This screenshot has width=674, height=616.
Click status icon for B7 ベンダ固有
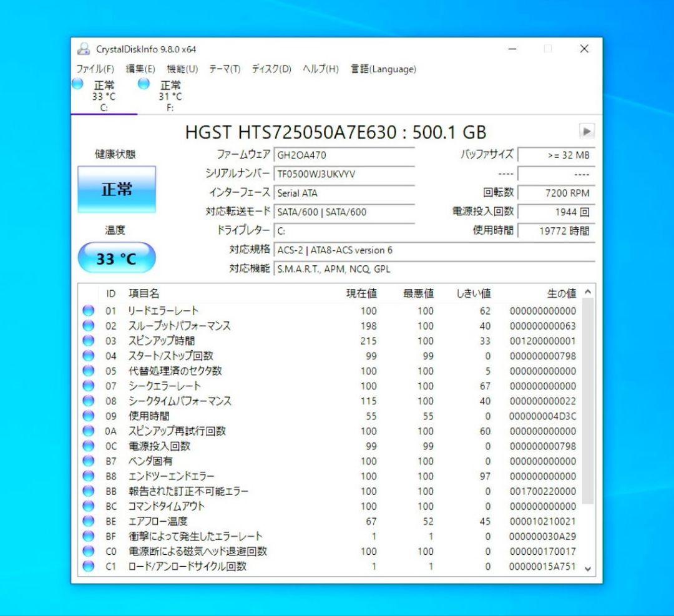pos(88,461)
